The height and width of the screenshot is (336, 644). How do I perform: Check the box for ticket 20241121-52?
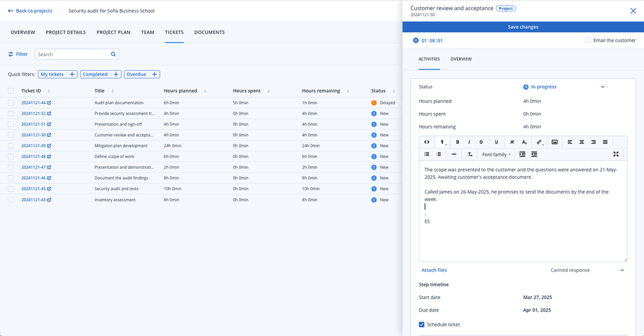pos(11,114)
